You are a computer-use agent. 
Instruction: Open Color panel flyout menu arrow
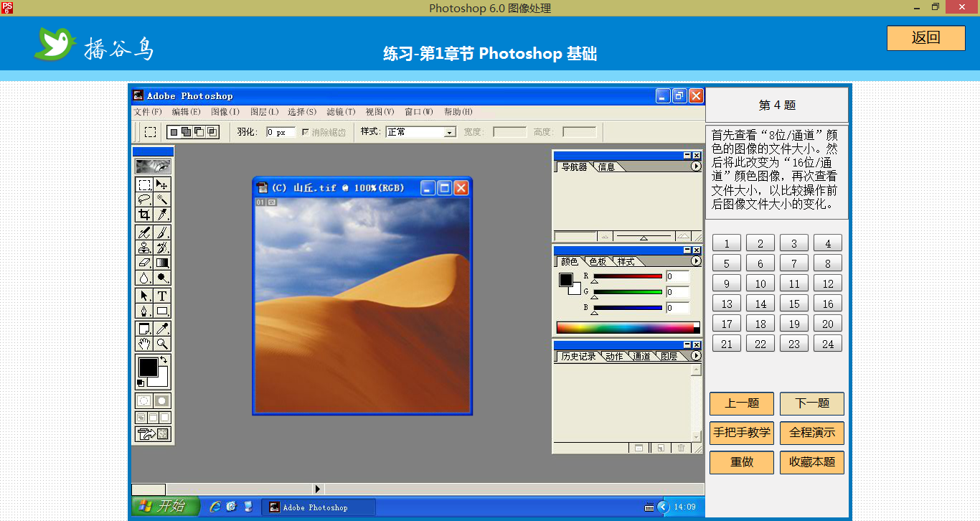[x=695, y=261]
